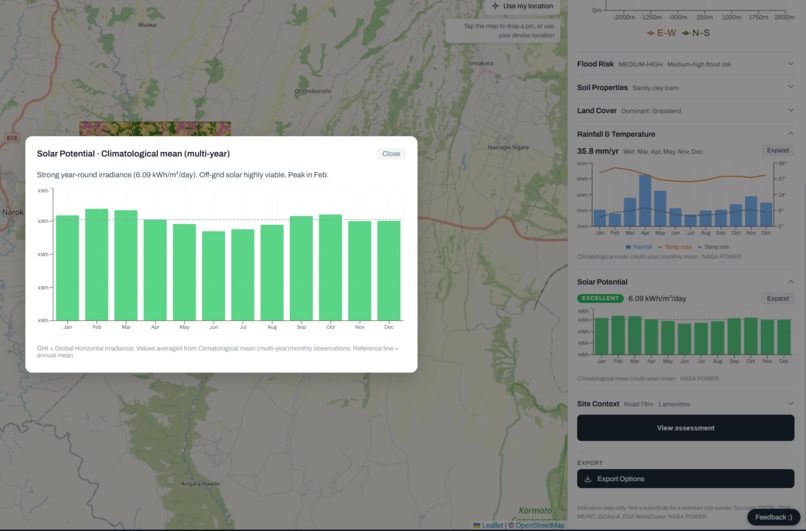
Task: Click the N–S legend entry
Action: point(696,33)
